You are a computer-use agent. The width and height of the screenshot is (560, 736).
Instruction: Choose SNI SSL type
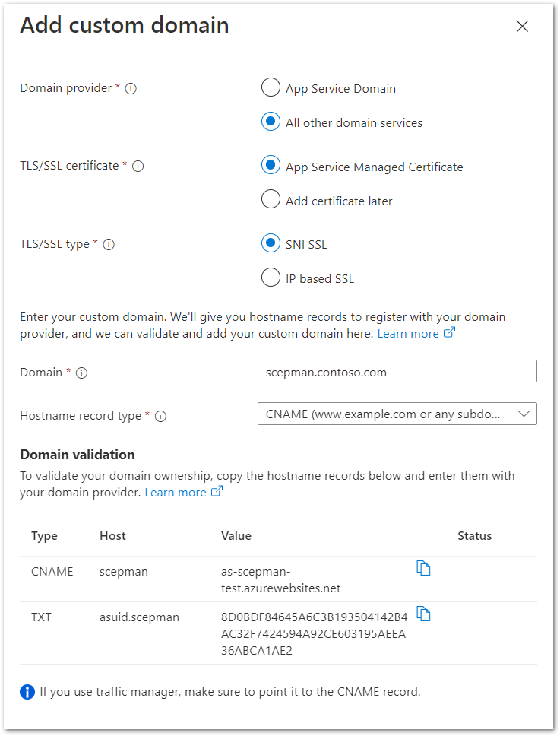point(271,243)
